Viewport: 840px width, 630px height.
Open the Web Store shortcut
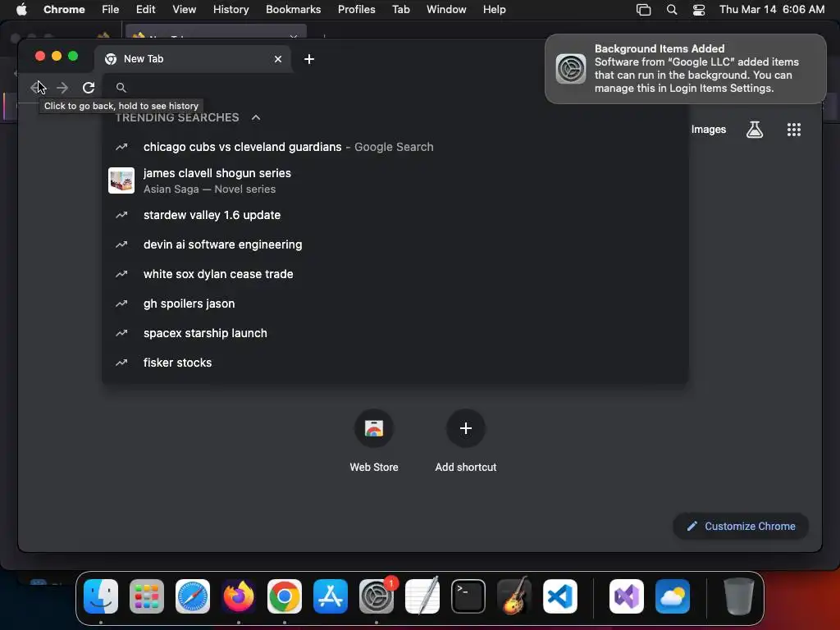coord(374,441)
